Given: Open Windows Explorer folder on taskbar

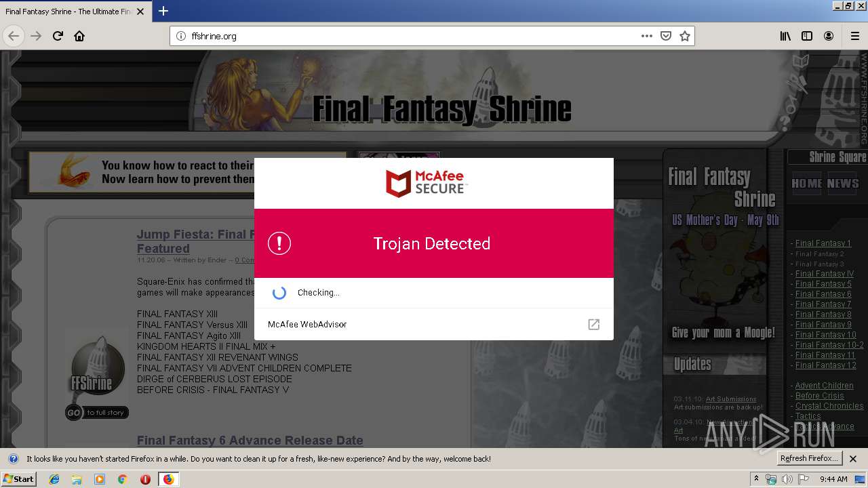Looking at the screenshot, I should pos(77,479).
